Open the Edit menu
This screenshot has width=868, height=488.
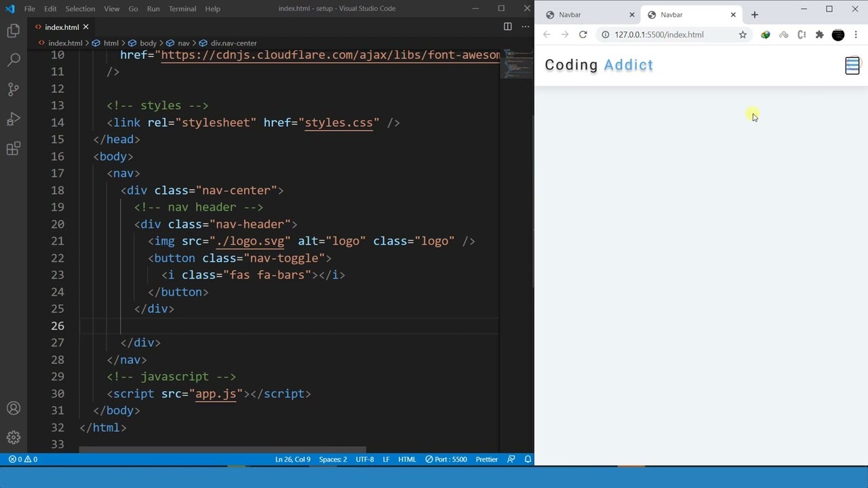coord(50,8)
